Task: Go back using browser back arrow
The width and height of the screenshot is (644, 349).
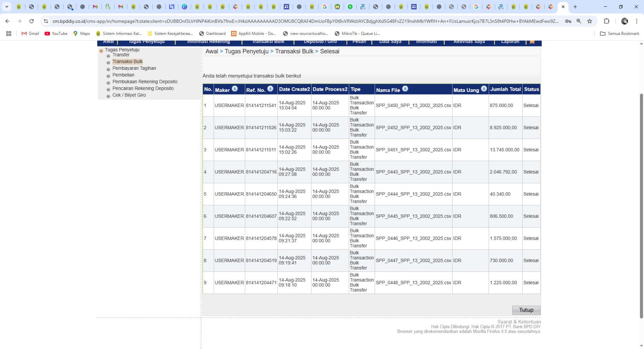Action: point(7,21)
